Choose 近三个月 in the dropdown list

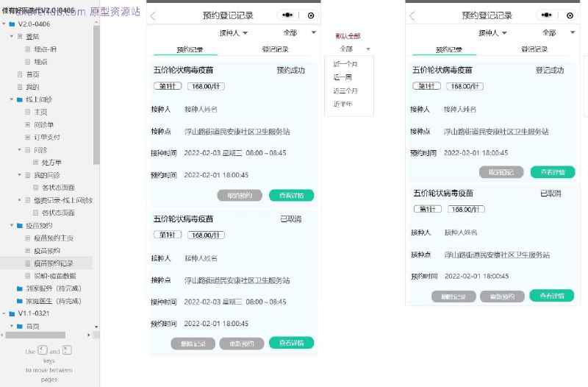[345, 90]
